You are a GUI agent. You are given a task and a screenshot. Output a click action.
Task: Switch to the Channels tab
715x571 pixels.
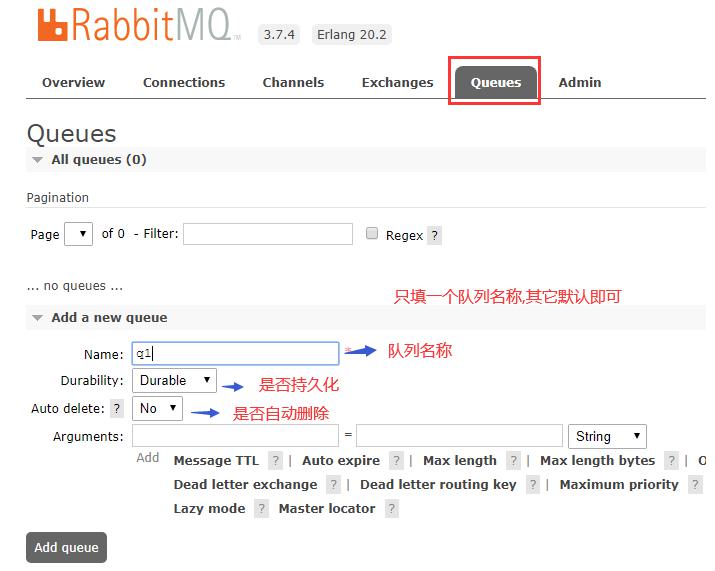[293, 83]
